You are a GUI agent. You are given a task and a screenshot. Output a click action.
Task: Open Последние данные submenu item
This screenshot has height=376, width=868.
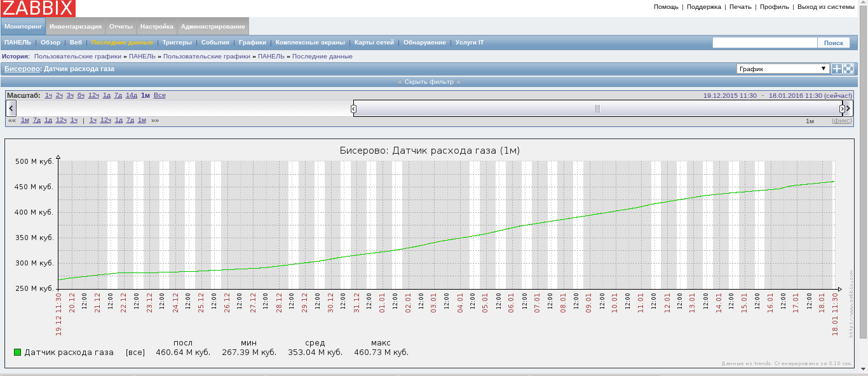click(122, 43)
